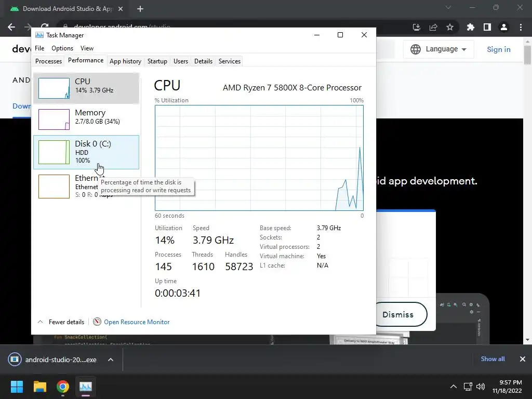Close the Download Android Studio tab
Screen dimensions: 532x399
coord(121,9)
